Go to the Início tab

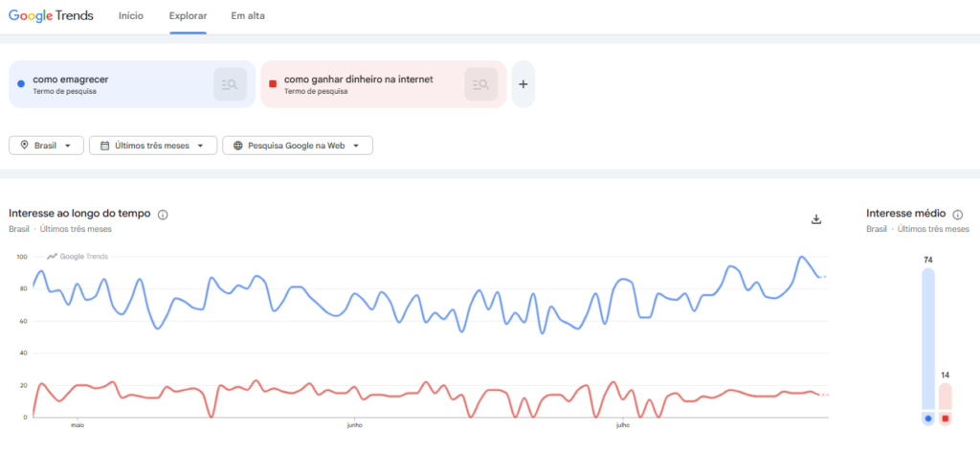click(x=130, y=16)
